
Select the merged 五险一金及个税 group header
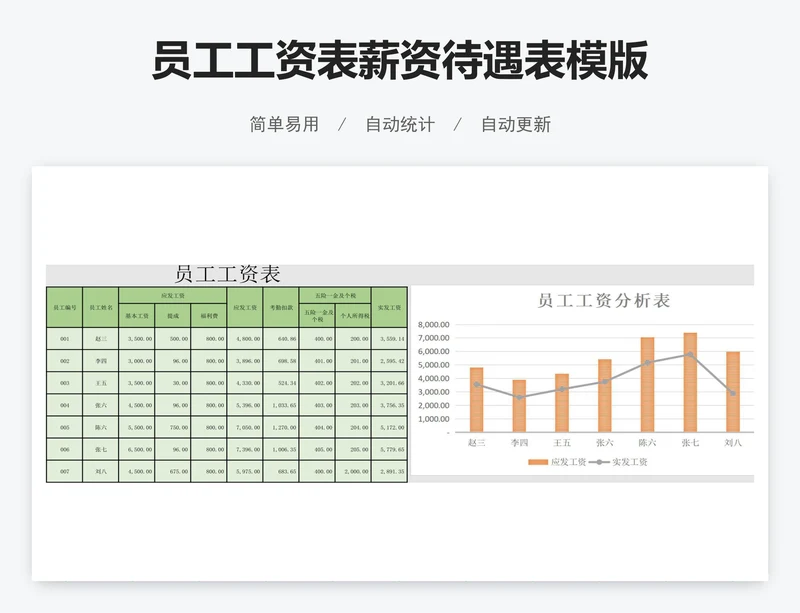335,296
